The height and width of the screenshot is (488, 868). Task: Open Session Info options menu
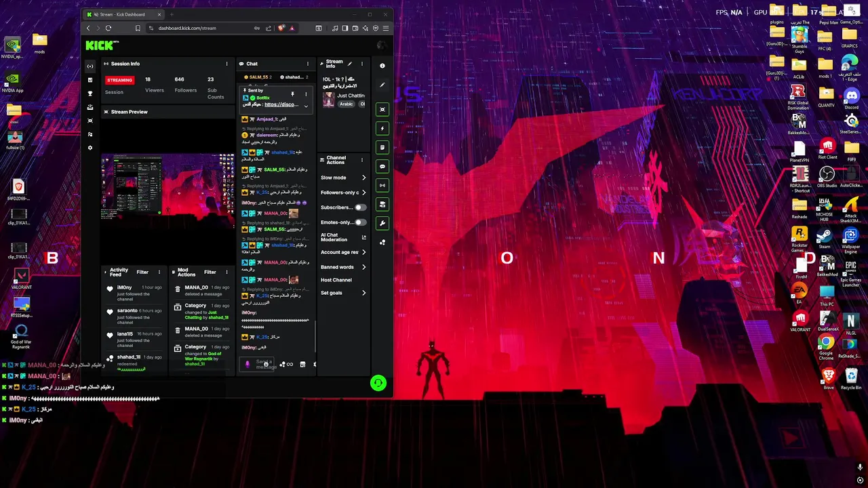[x=227, y=64]
